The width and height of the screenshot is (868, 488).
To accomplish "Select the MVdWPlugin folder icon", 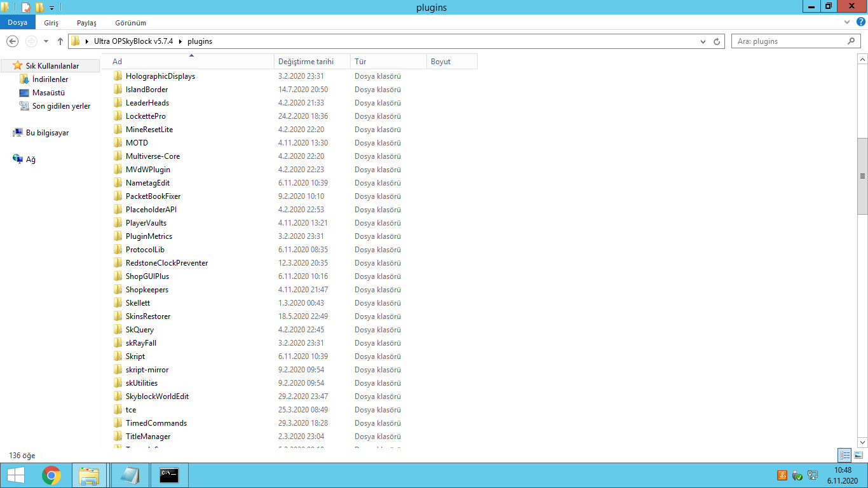I will tap(118, 170).
